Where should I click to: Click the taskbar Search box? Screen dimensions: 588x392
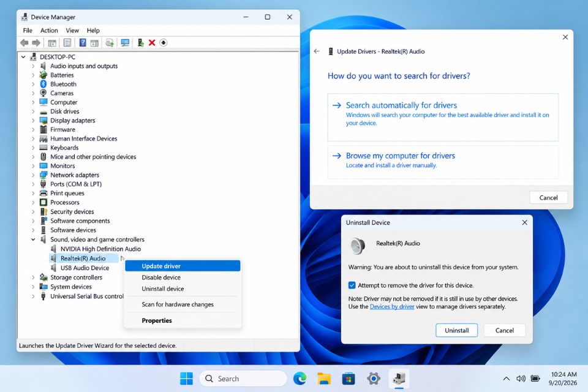click(x=243, y=379)
